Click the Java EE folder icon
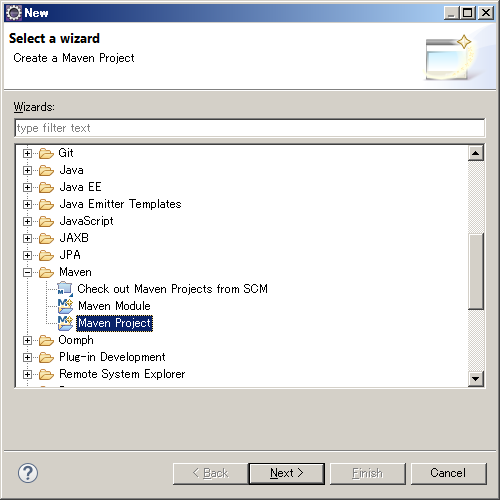 [46, 187]
